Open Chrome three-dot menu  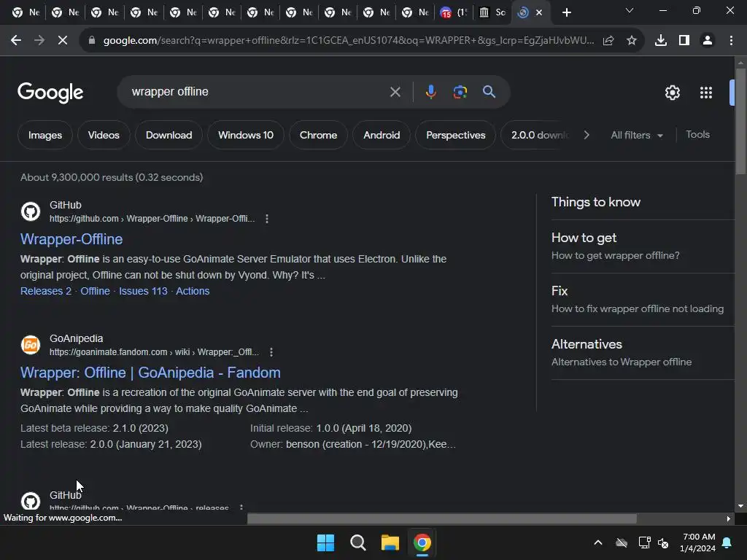pyautogui.click(x=731, y=41)
